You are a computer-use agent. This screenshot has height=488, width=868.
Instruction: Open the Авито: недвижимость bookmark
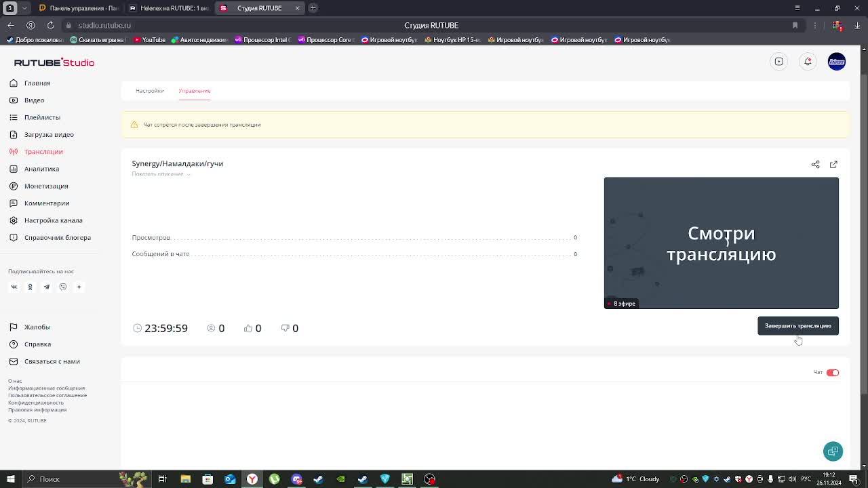pyautogui.click(x=199, y=40)
